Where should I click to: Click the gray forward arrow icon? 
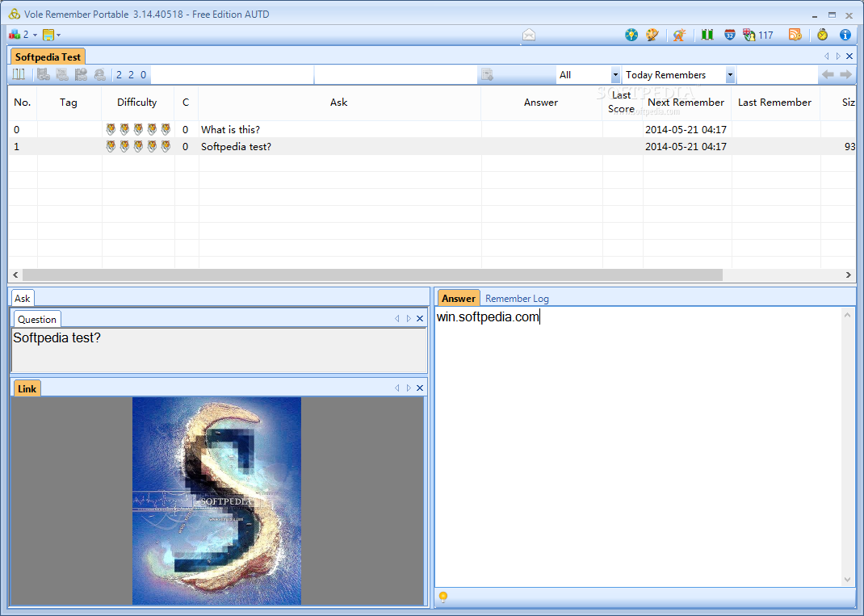pos(845,74)
